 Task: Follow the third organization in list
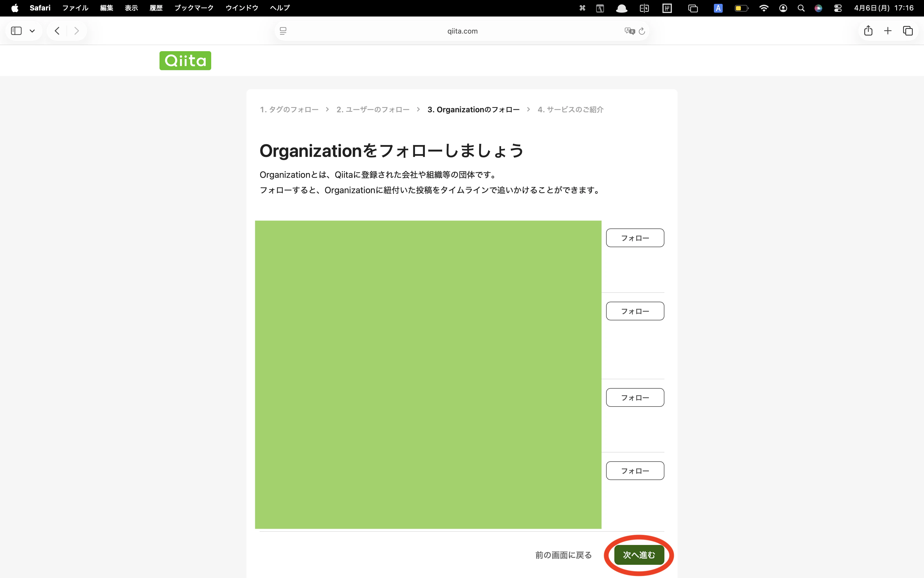635,397
